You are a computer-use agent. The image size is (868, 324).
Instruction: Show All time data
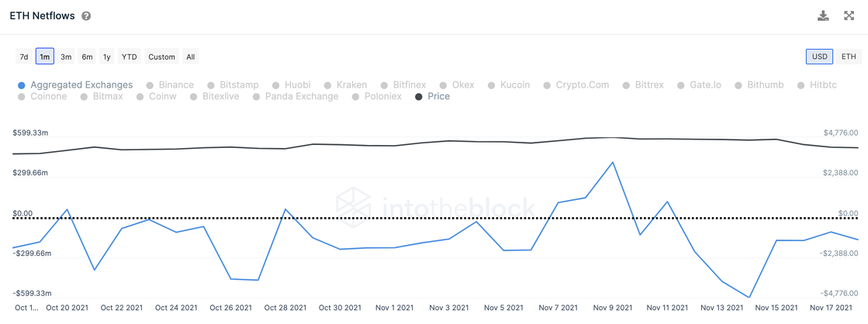tap(190, 57)
